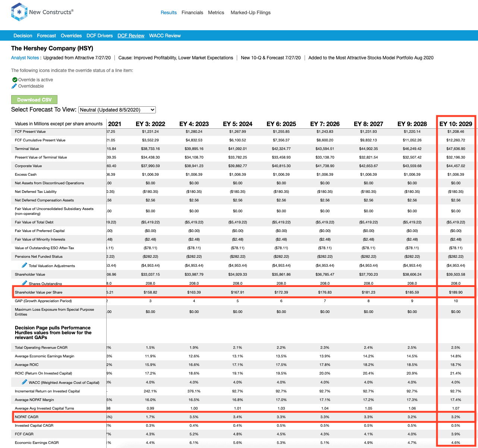Click the Economic Earnings CAGR row label

click(x=37, y=443)
